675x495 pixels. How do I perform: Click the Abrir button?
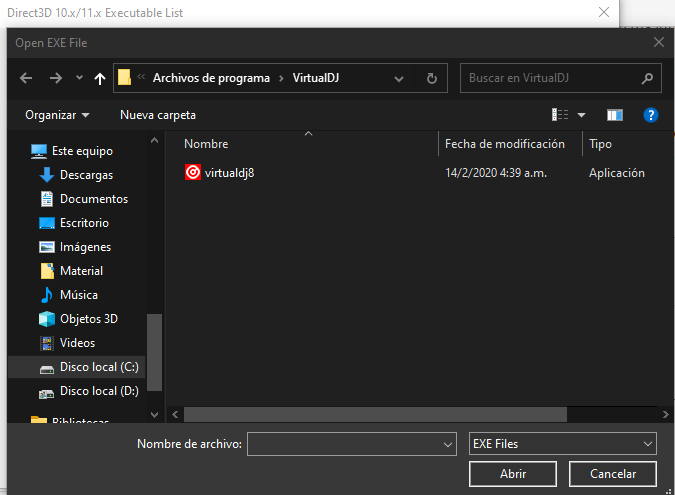513,474
